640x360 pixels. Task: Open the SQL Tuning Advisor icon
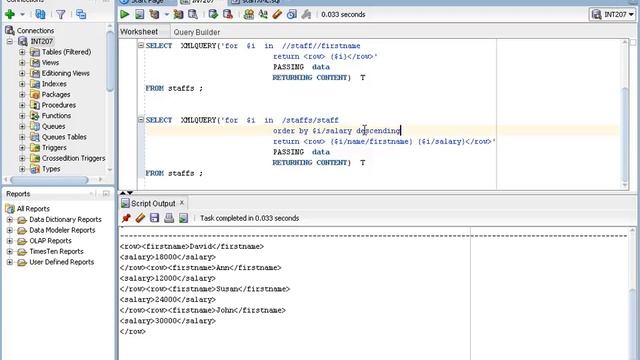193,14
